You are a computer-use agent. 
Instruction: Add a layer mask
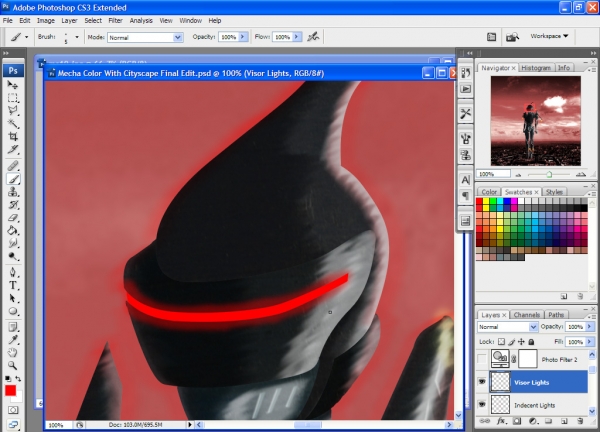(517, 421)
